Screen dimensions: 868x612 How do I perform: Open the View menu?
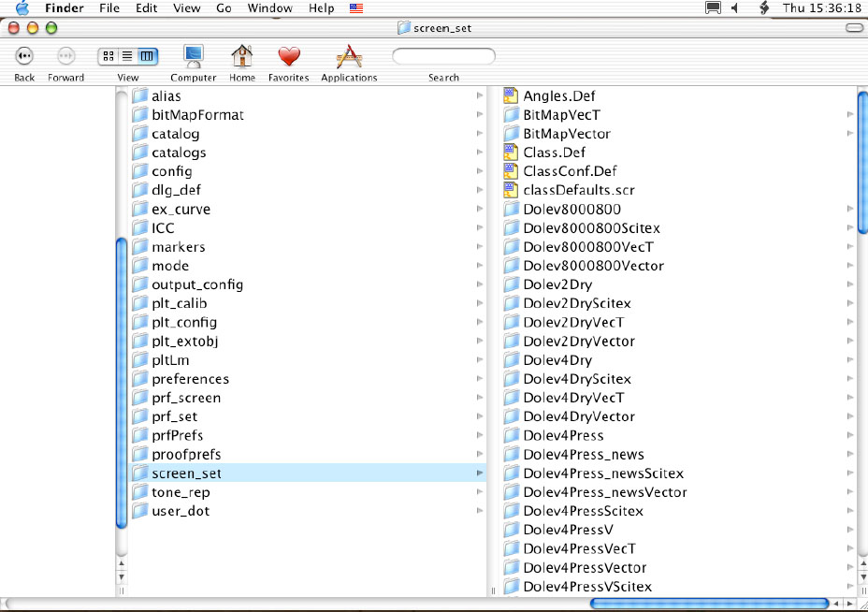click(186, 8)
